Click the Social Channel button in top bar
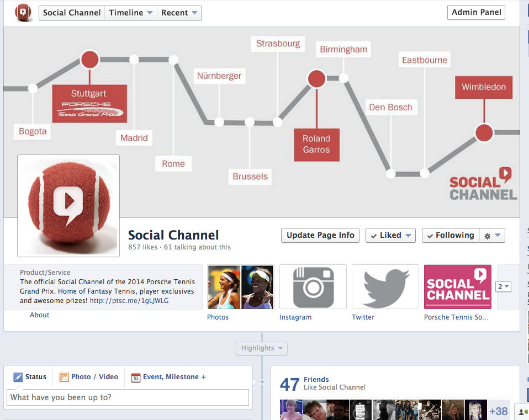Image resolution: width=529 pixels, height=420 pixels. click(72, 13)
